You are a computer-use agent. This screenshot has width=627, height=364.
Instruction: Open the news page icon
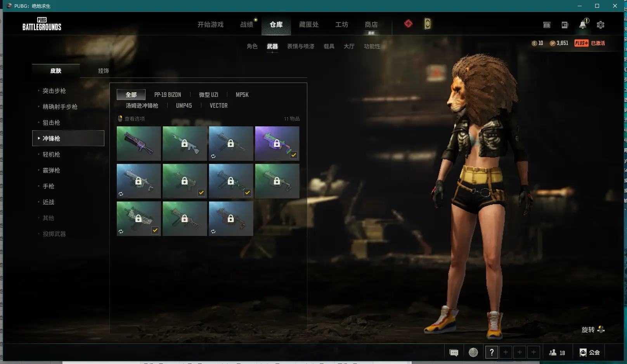pos(565,25)
